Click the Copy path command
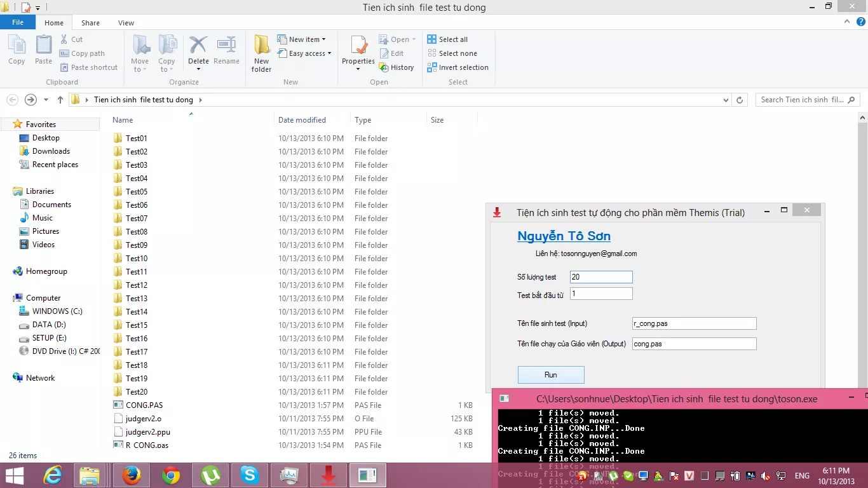 [82, 53]
